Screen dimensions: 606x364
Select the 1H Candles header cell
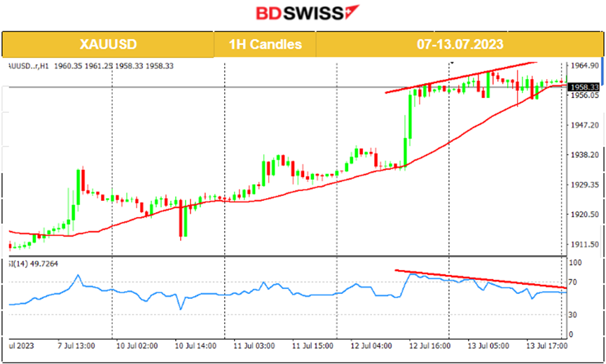pos(265,44)
